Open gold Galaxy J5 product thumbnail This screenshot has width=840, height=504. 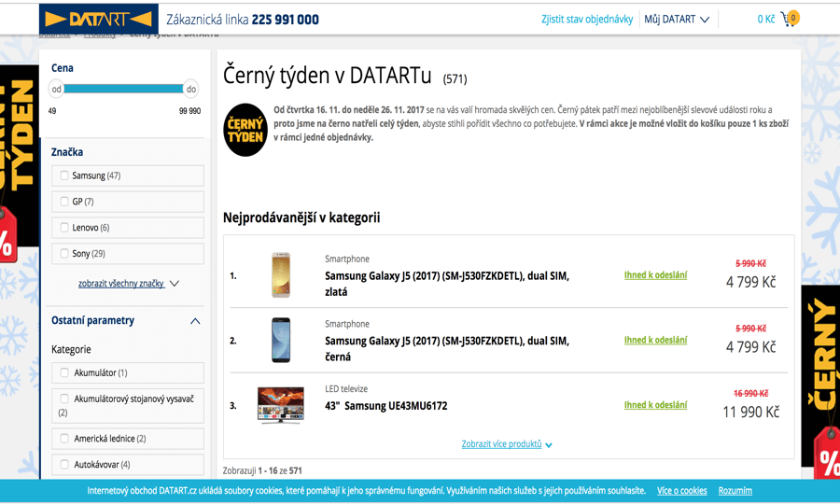click(x=281, y=275)
